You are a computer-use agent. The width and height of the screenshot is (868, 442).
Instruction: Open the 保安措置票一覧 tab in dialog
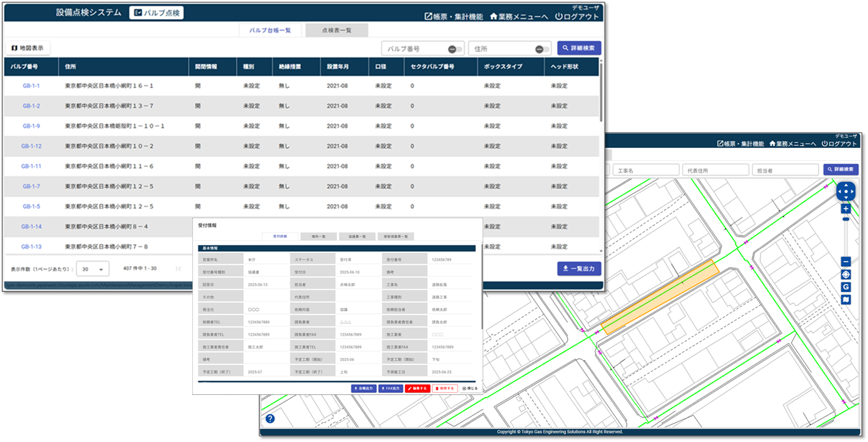(x=396, y=236)
